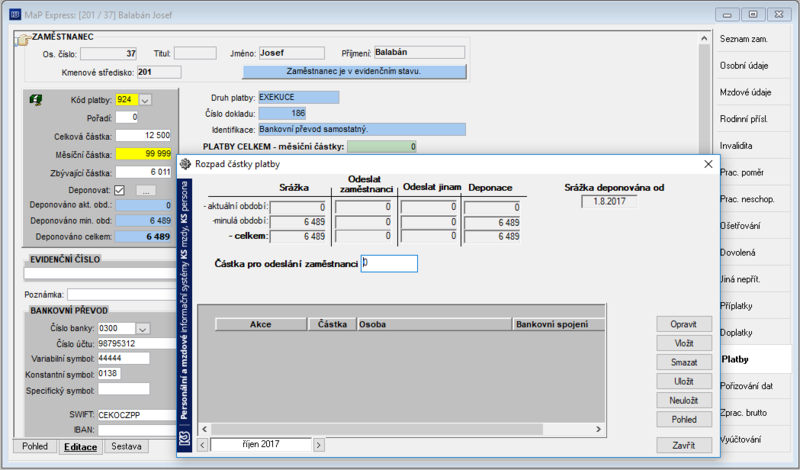
Task: Click the MaP Express app icon in the title bar
Action: 15,15
